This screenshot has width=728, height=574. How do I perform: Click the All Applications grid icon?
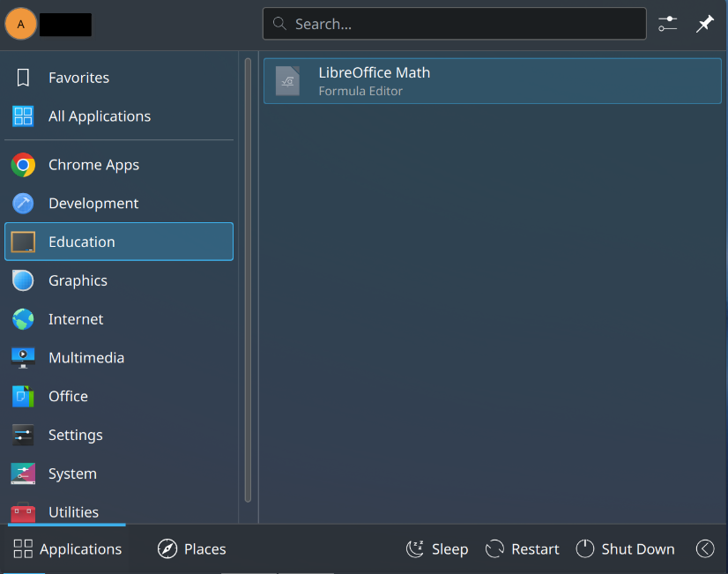(x=23, y=116)
